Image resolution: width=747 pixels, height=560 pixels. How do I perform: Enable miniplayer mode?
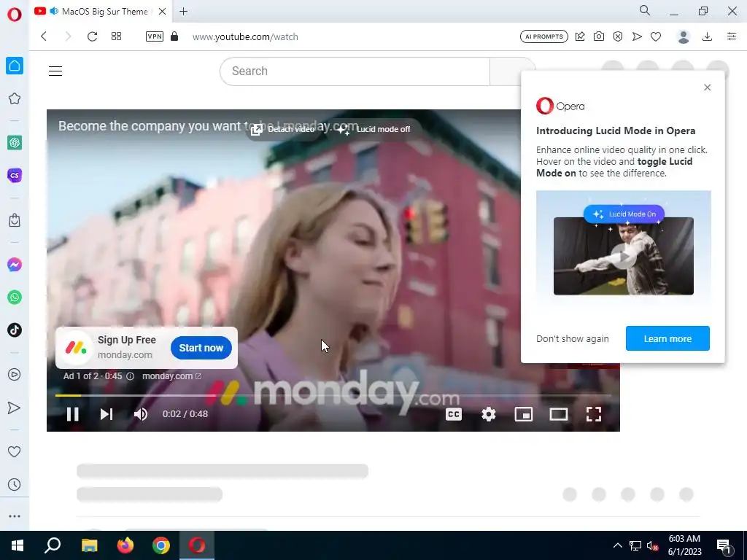pyautogui.click(x=524, y=414)
